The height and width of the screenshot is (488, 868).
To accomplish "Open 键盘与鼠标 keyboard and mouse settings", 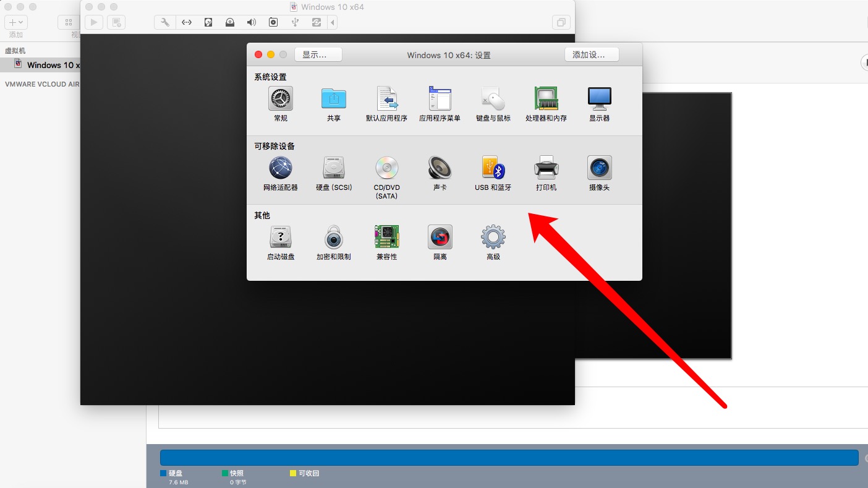I will click(493, 103).
